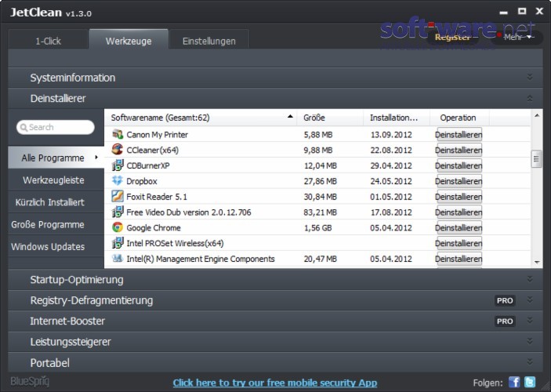Image resolution: width=551 pixels, height=392 pixels.
Task: Select Große Programme category
Action: pyautogui.click(x=56, y=224)
